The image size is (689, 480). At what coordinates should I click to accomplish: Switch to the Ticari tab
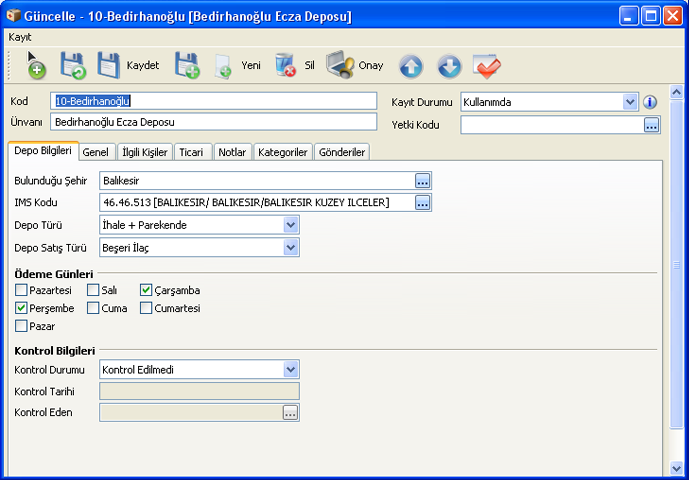pos(192,152)
